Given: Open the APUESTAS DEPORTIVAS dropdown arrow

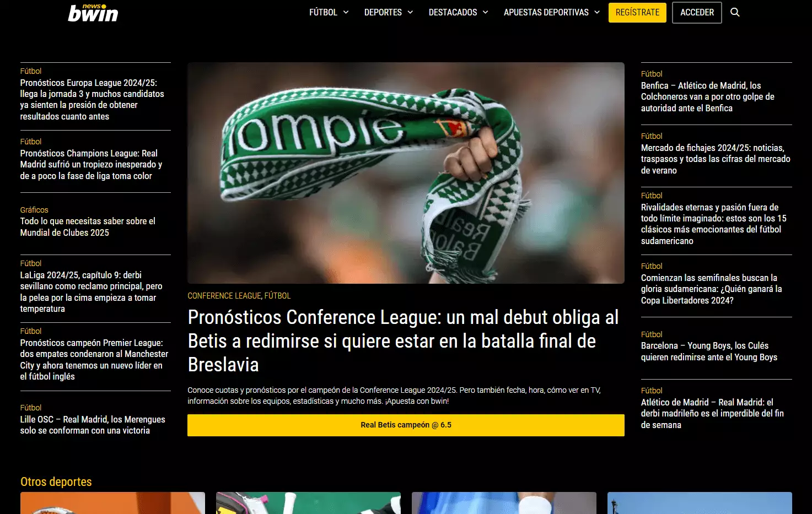Looking at the screenshot, I should [597, 12].
